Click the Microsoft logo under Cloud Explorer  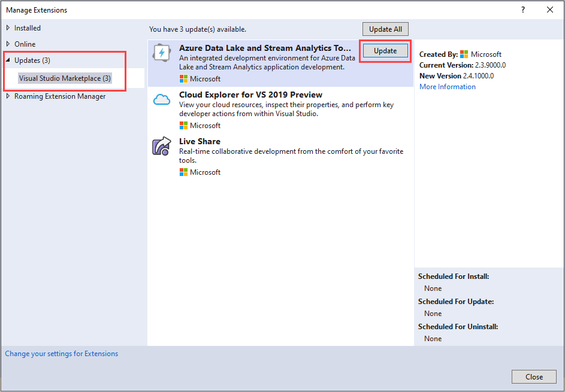coord(183,125)
